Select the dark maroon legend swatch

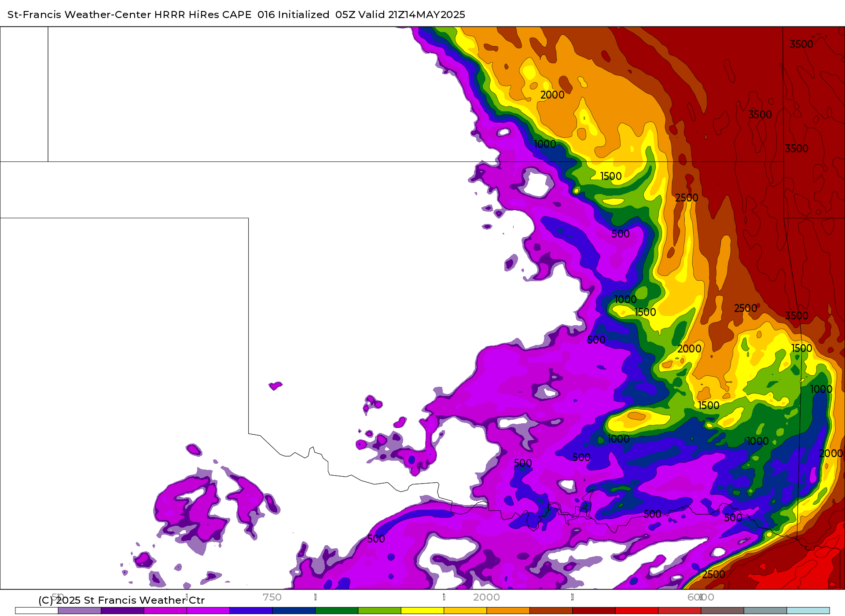coord(594,611)
